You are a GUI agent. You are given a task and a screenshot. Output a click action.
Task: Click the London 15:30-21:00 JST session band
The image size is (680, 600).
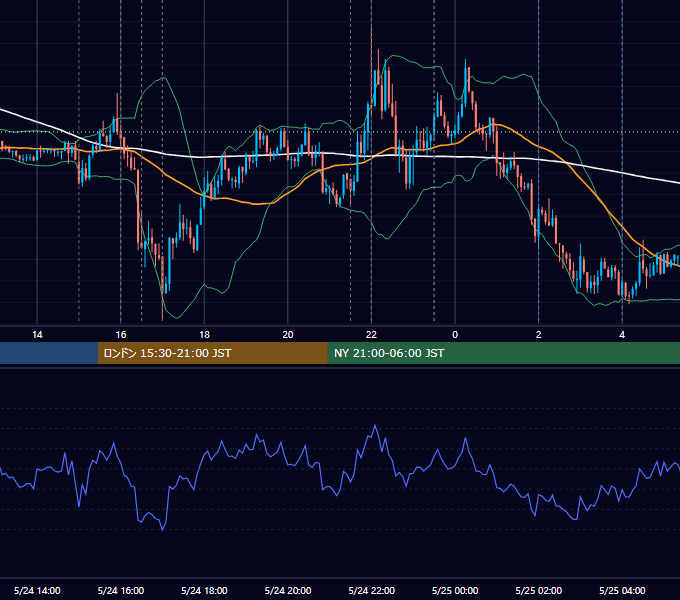click(212, 353)
